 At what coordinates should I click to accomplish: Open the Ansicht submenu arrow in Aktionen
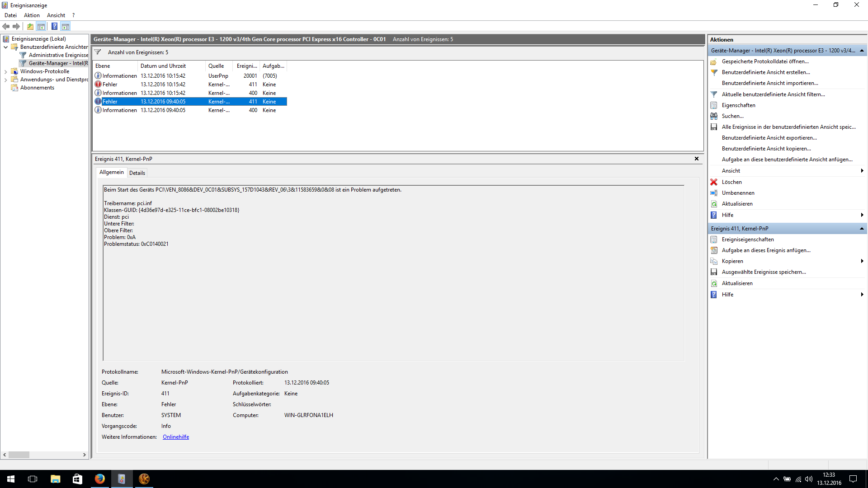pos(862,171)
